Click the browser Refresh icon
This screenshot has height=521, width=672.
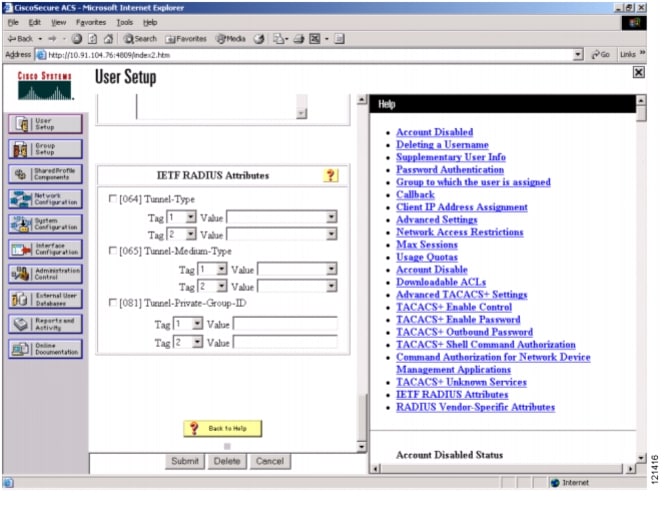point(93,39)
